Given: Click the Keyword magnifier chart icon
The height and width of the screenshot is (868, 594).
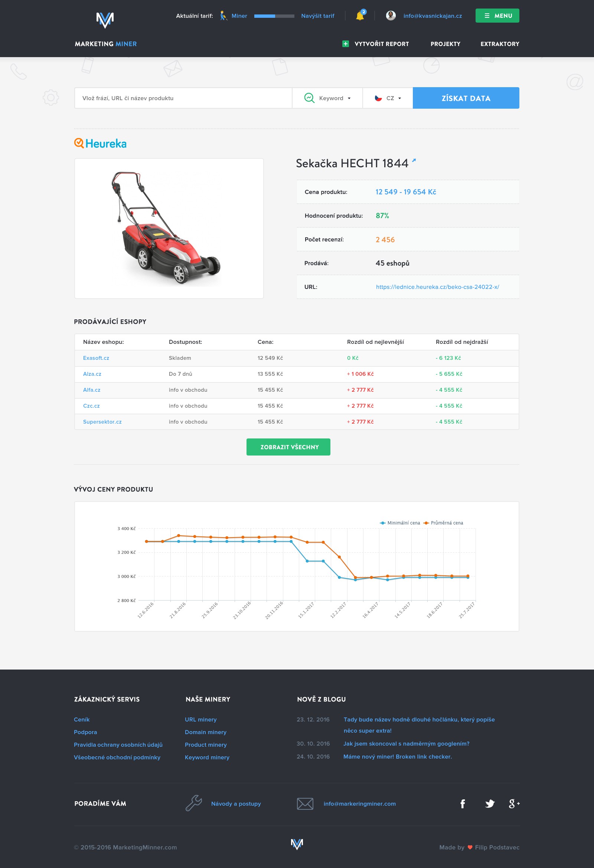Looking at the screenshot, I should pyautogui.click(x=309, y=98).
